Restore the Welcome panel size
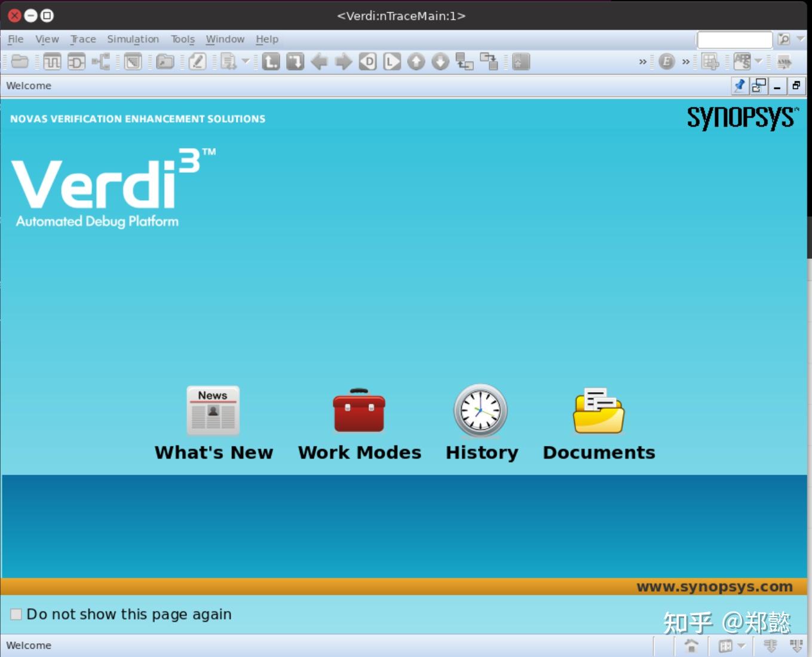 (796, 86)
